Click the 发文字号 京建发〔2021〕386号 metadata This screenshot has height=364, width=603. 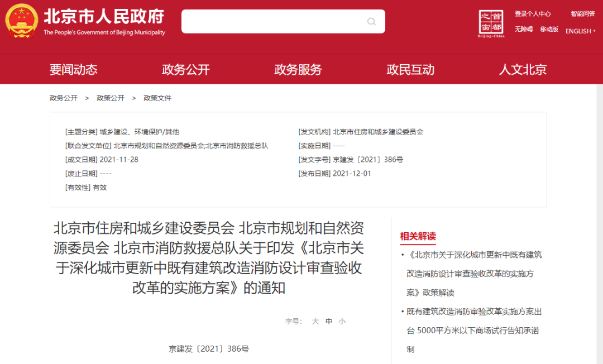351,160
